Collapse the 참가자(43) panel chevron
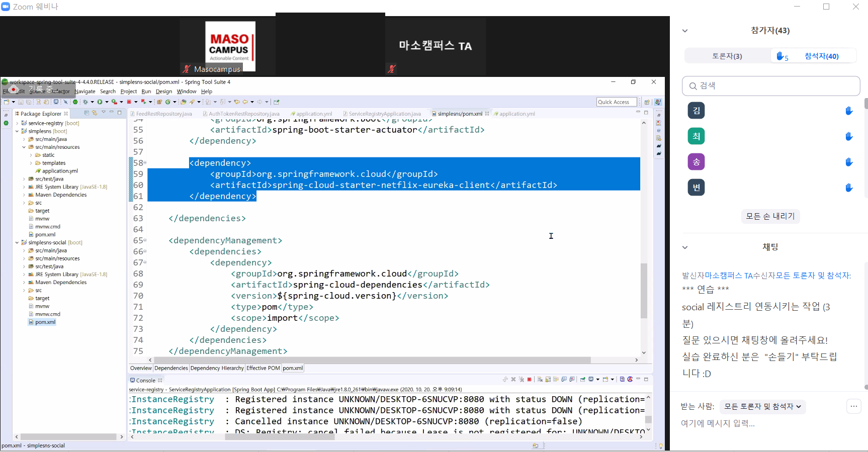 pos(684,31)
